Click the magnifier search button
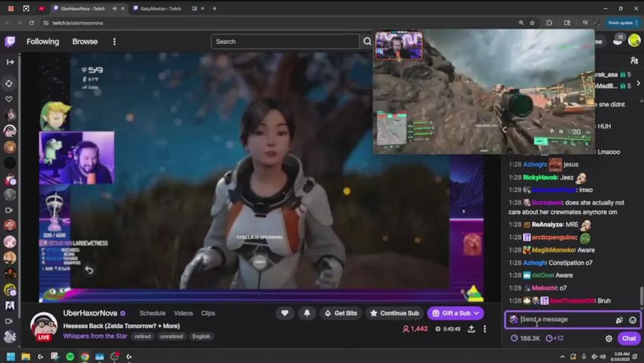This screenshot has height=363, width=644. (367, 41)
